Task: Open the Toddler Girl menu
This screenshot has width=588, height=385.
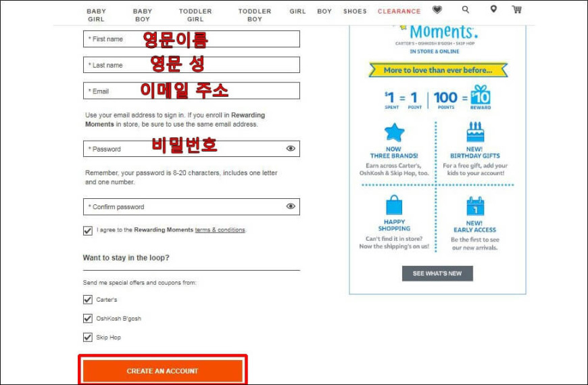Action: (x=195, y=15)
